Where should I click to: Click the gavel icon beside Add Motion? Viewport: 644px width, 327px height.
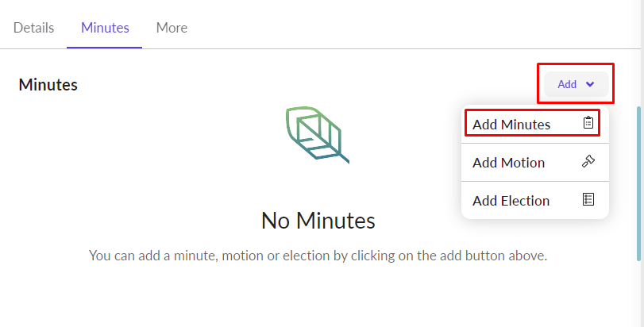point(588,162)
